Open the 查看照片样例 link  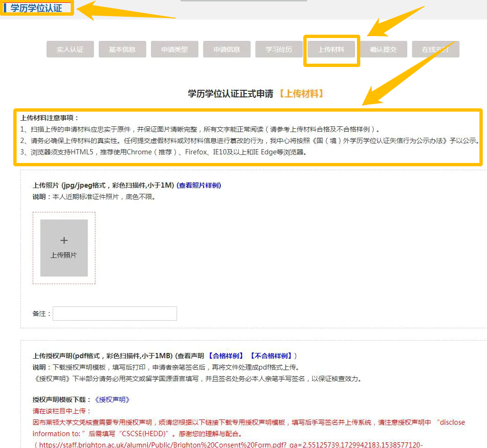point(199,185)
